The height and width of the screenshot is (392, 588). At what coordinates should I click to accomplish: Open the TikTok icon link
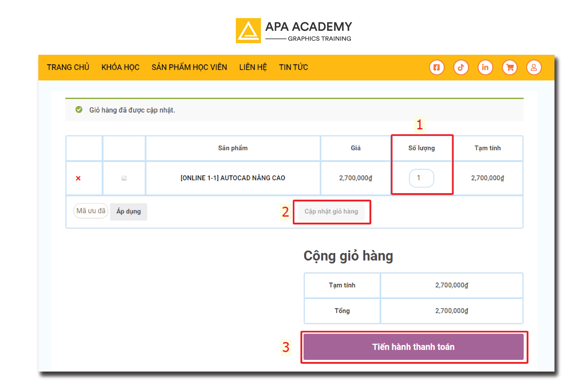coord(461,67)
